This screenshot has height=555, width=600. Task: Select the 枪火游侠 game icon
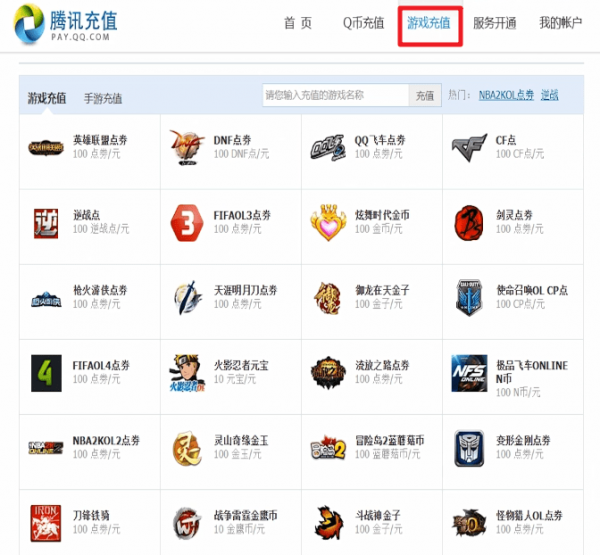[x=46, y=299]
